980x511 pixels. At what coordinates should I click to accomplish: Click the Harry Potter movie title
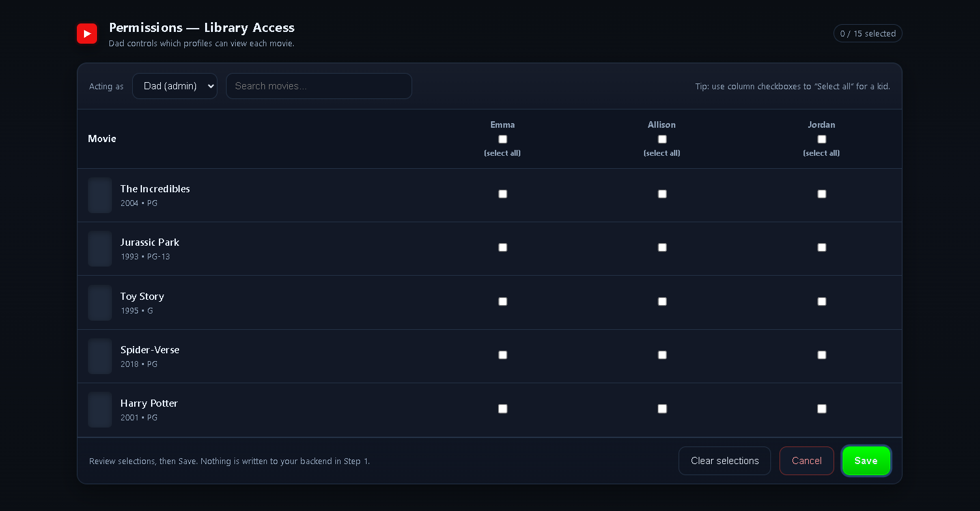(149, 403)
